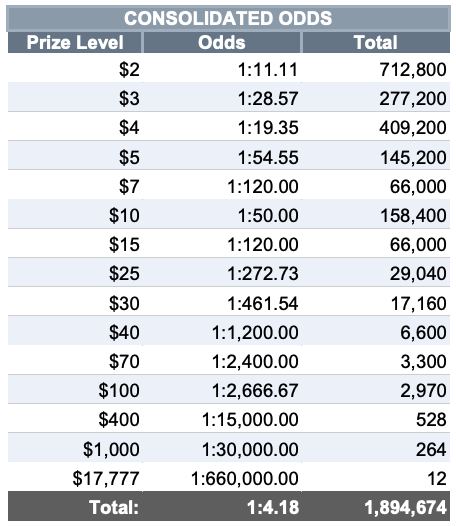Select the Total column header

pos(376,43)
